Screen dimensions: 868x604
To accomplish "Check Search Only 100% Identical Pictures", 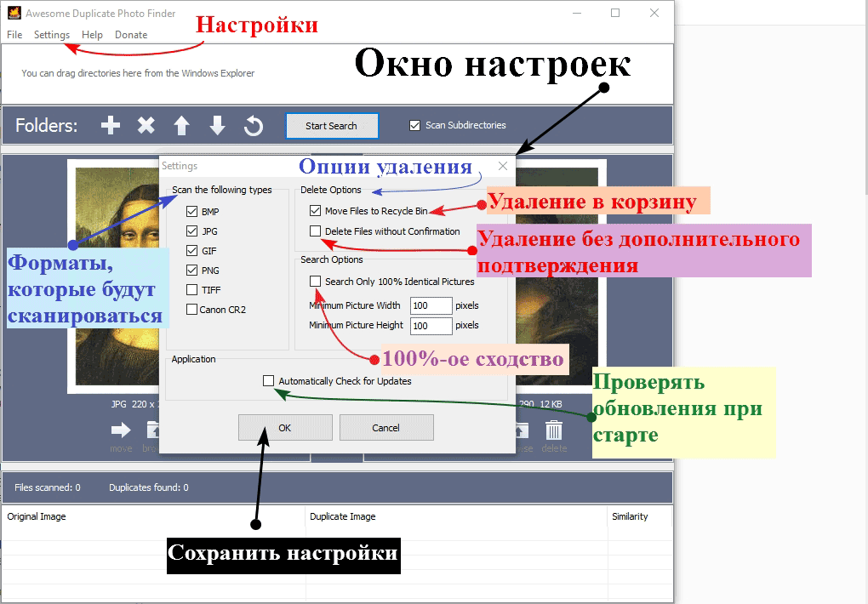I will (316, 282).
